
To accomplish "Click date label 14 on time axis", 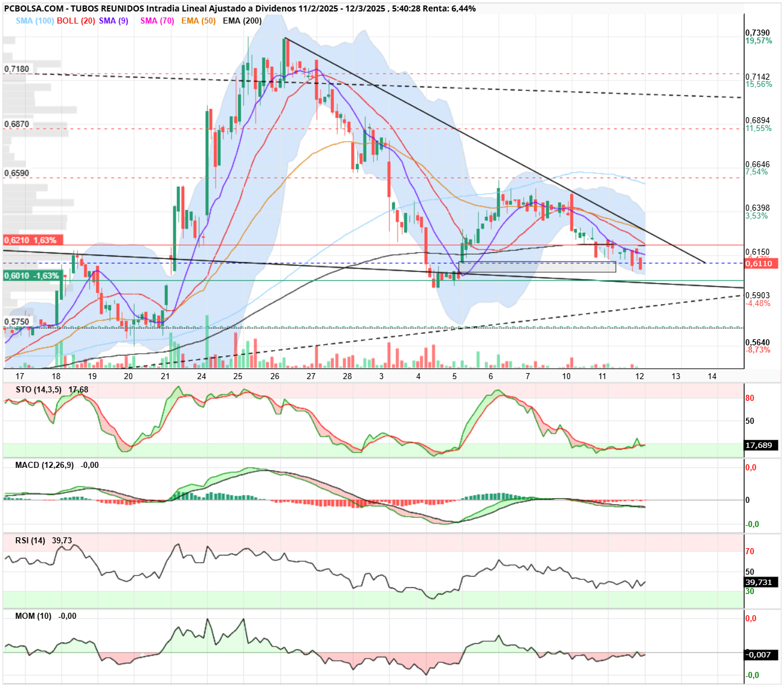I will click(x=712, y=376).
